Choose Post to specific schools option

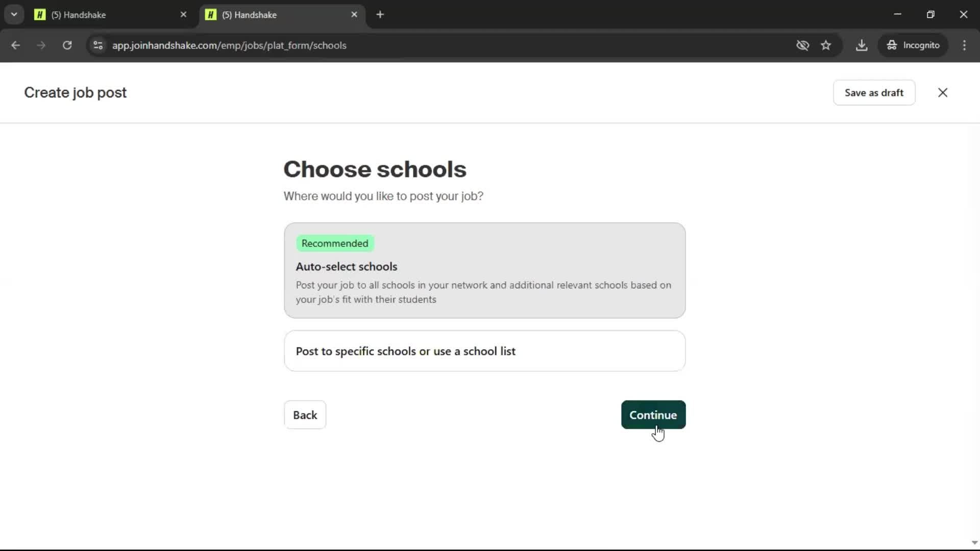[484, 351]
